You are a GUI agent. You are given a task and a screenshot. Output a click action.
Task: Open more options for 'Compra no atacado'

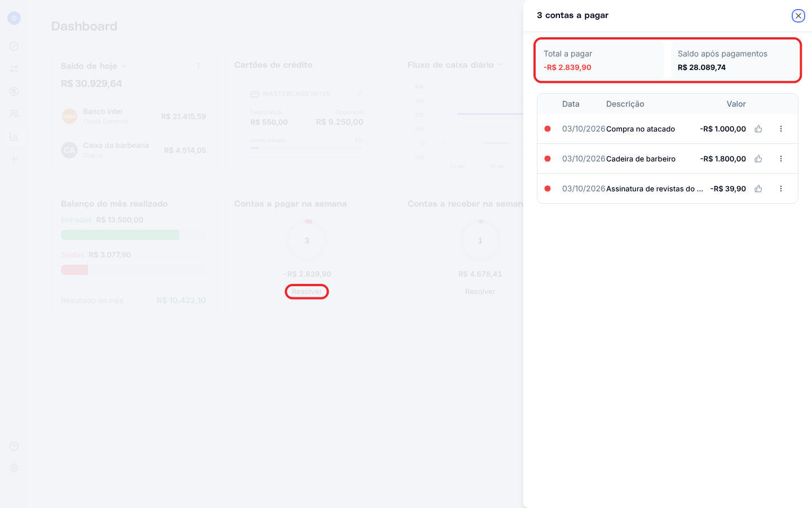pos(781,129)
